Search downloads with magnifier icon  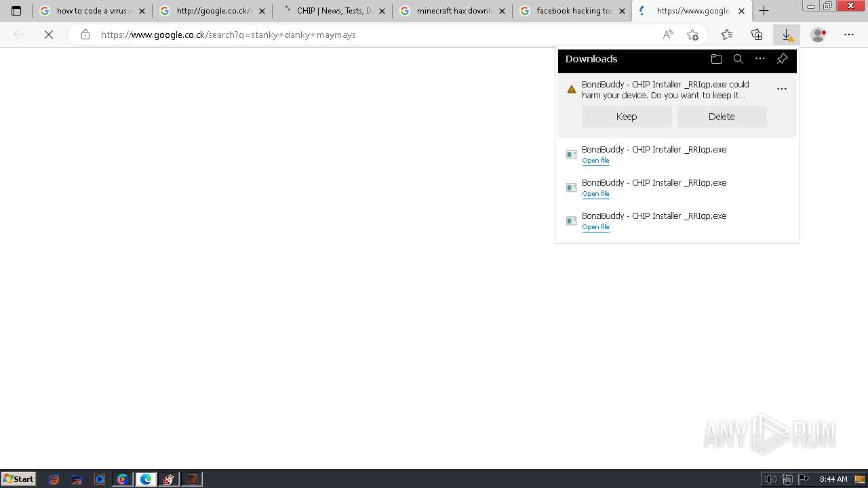click(738, 59)
